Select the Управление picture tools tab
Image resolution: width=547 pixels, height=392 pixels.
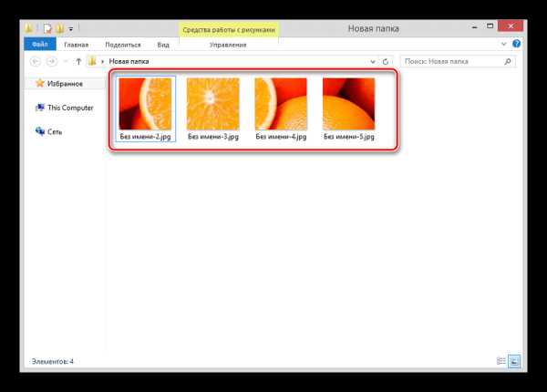click(228, 45)
